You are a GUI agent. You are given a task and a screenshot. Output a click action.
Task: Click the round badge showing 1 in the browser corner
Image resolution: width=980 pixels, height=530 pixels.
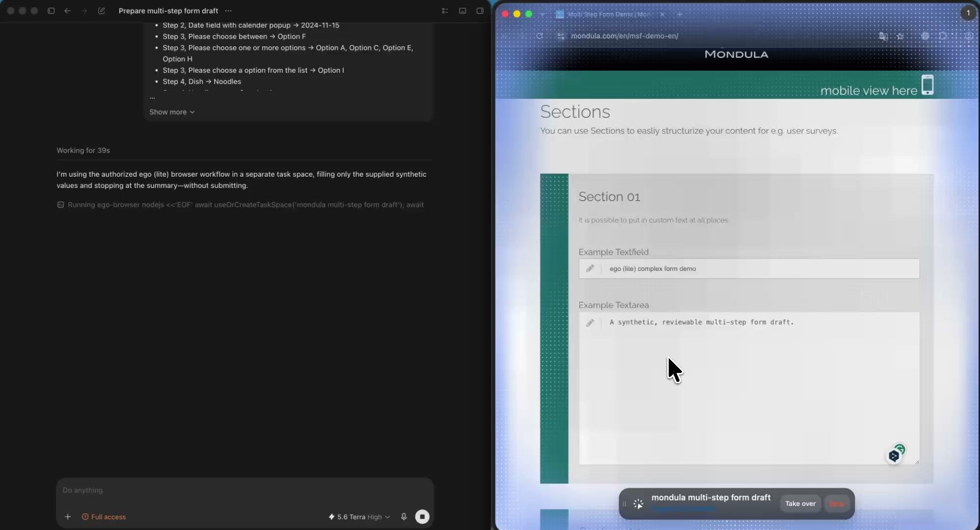[x=968, y=13]
